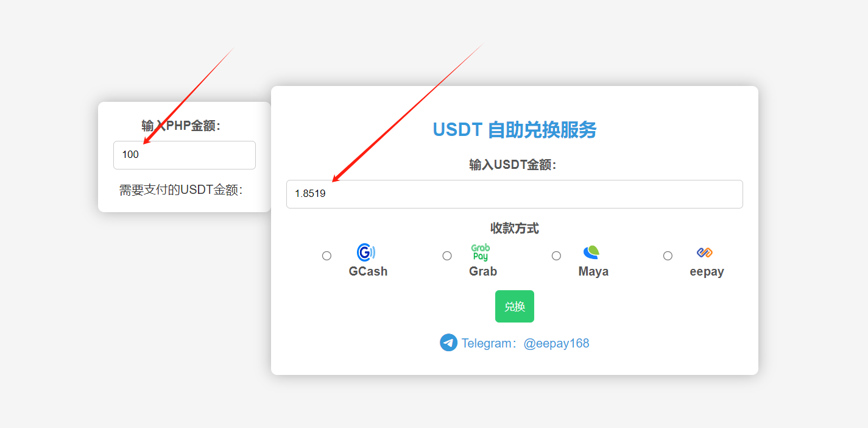Click the GrabPay logo icon
Screen dimensions: 868x428
[481, 252]
